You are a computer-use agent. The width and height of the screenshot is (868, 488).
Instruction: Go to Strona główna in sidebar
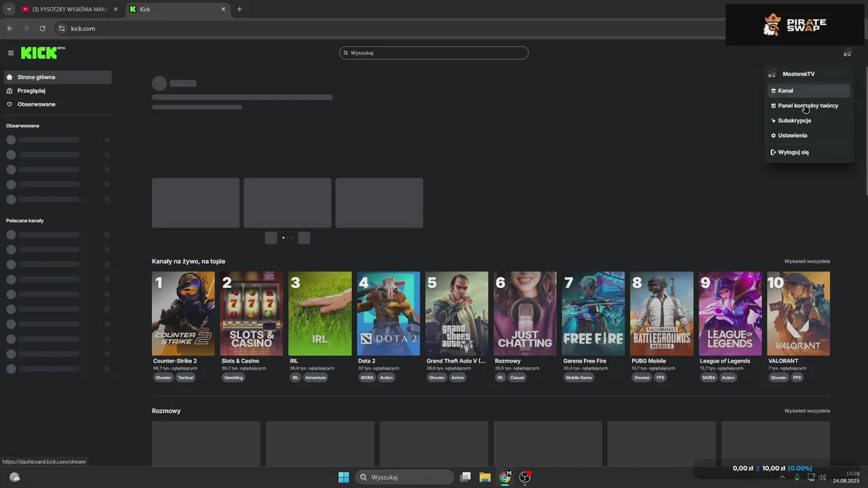pyautogui.click(x=57, y=77)
